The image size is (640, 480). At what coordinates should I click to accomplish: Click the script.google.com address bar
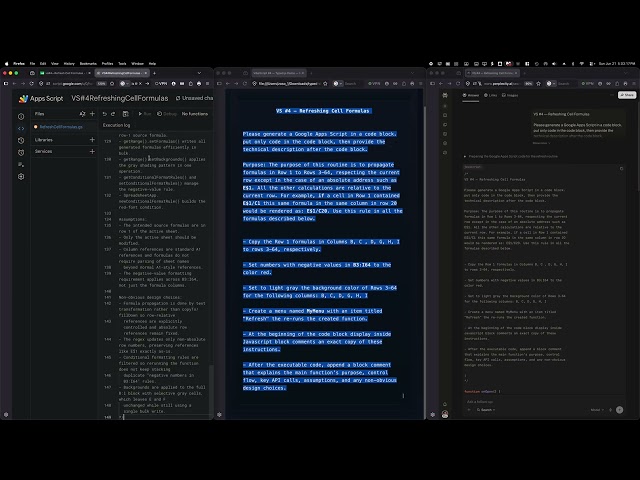pyautogui.click(x=73, y=84)
